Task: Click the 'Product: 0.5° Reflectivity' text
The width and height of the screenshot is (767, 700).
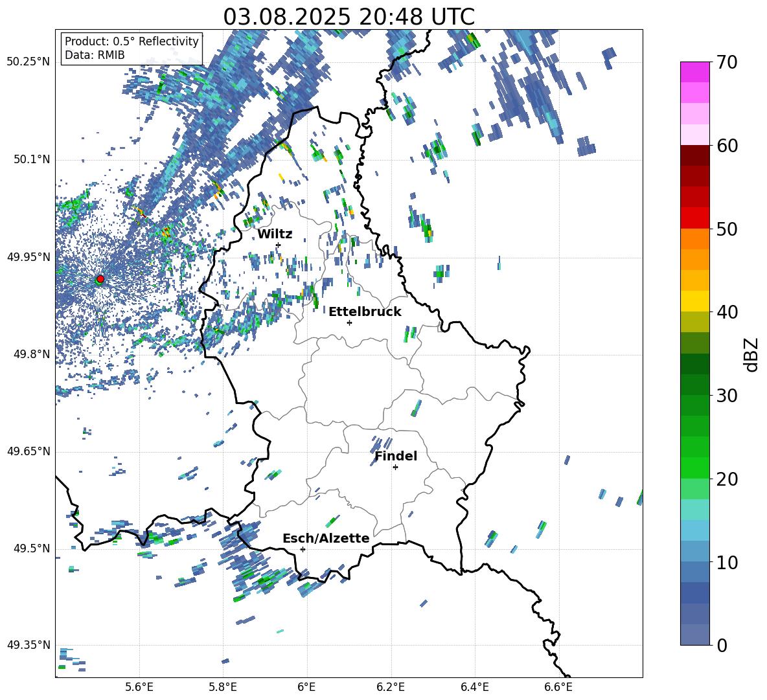Action: tap(132, 41)
